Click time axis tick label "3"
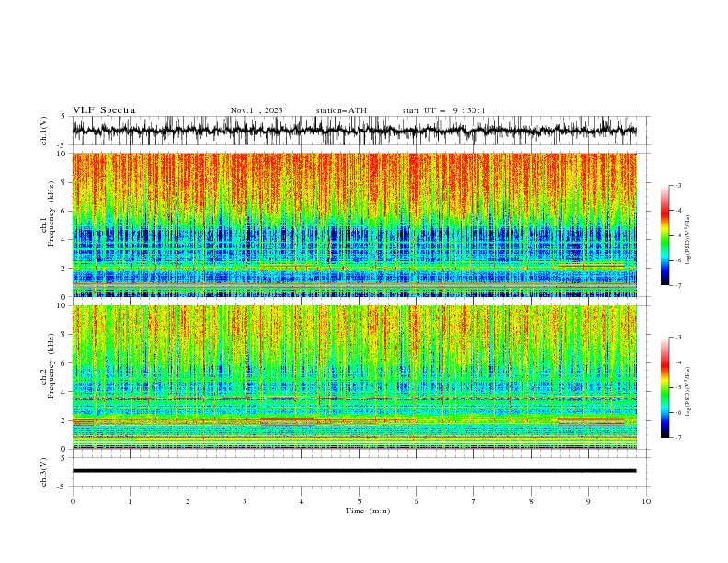Screen dimensions: 728x563 pyautogui.click(x=245, y=501)
